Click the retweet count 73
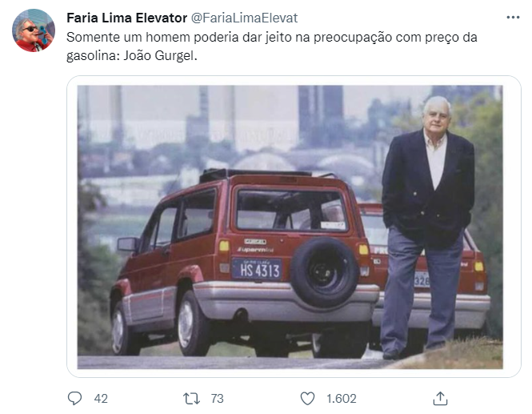Image resolution: width=532 pixels, height=414 pixels. [x=217, y=398]
